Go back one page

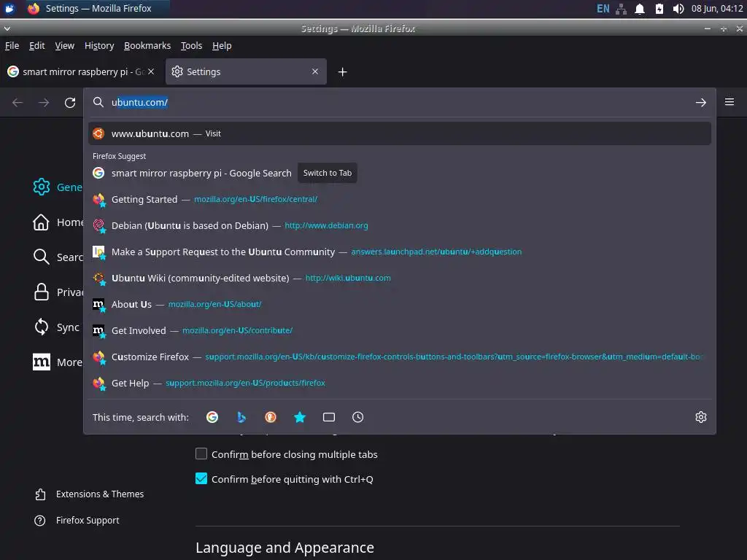tap(18, 102)
